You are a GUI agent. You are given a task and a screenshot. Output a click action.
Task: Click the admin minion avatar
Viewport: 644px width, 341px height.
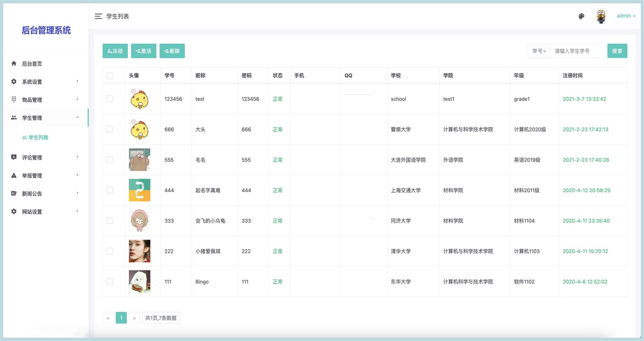click(601, 16)
